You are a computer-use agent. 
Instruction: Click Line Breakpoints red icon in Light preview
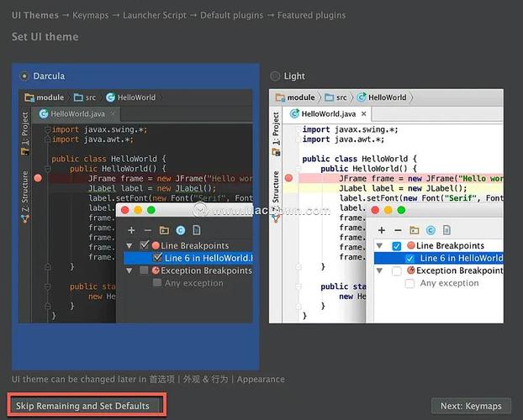(x=411, y=245)
